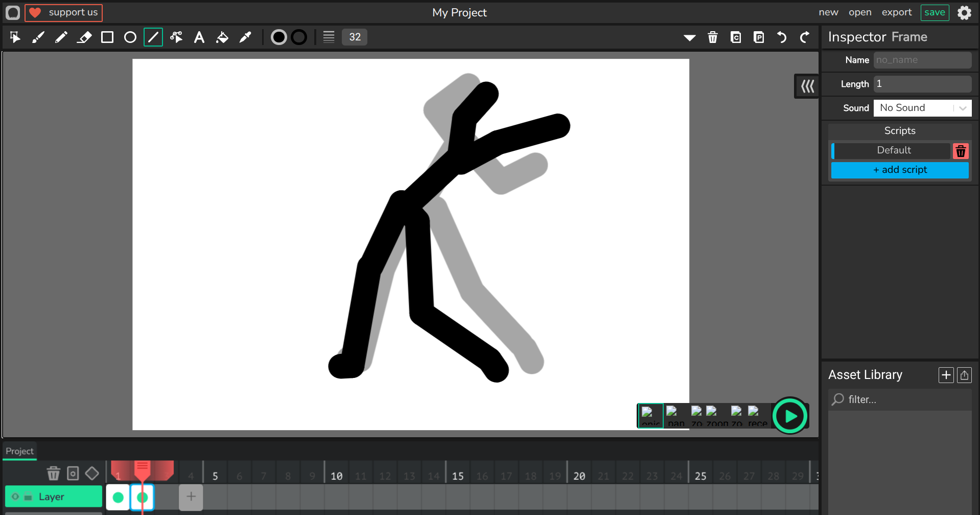The height and width of the screenshot is (515, 980).
Task: Select the Eraser tool
Action: pyautogui.click(x=84, y=37)
